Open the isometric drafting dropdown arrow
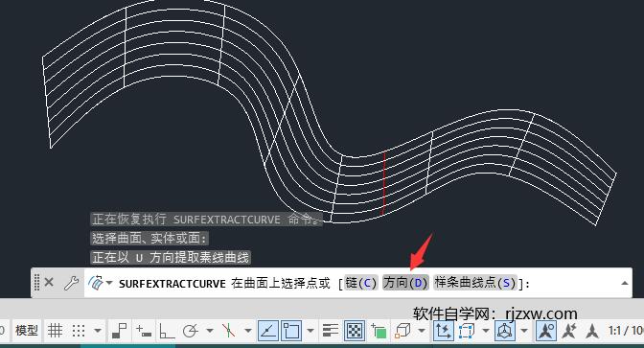The height and width of the screenshot is (348, 644). click(x=248, y=331)
